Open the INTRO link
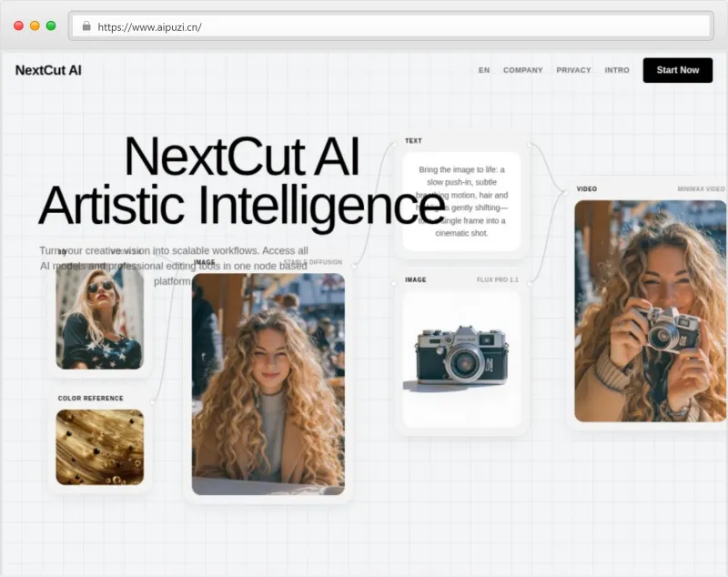Screen dimensions: 728x577 [x=617, y=70]
